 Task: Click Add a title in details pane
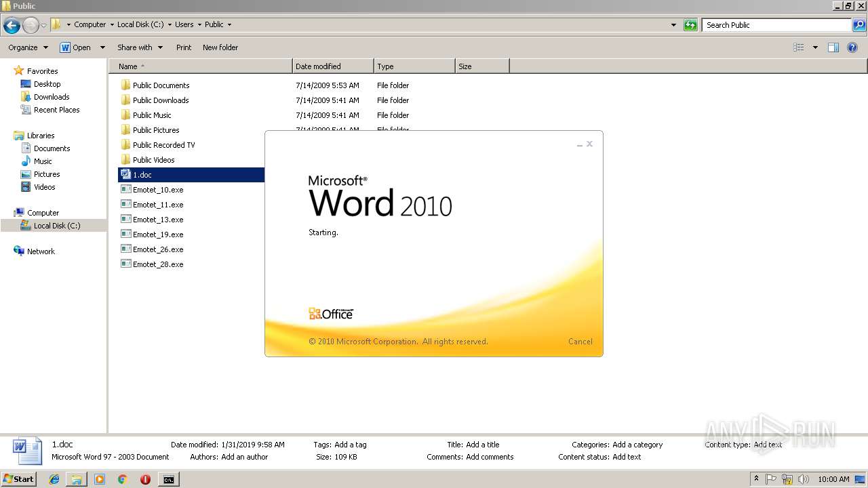coord(482,445)
